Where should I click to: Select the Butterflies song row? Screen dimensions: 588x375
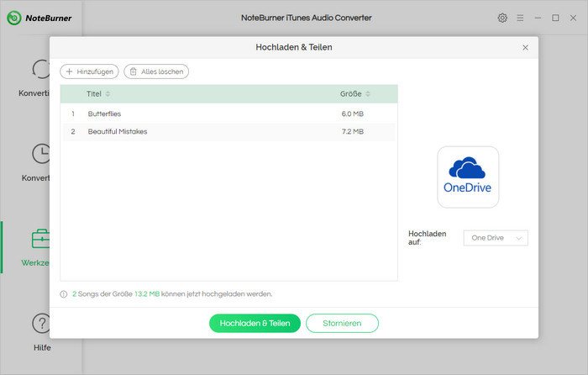point(228,114)
